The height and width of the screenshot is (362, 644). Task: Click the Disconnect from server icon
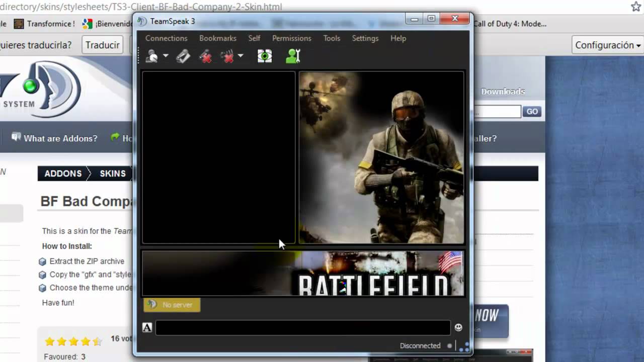click(x=205, y=56)
